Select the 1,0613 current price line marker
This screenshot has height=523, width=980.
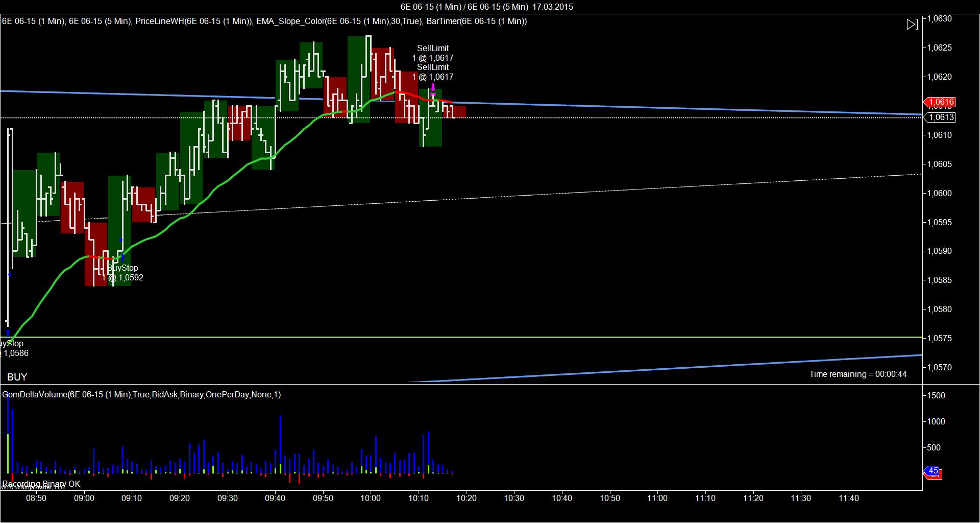pyautogui.click(x=940, y=117)
